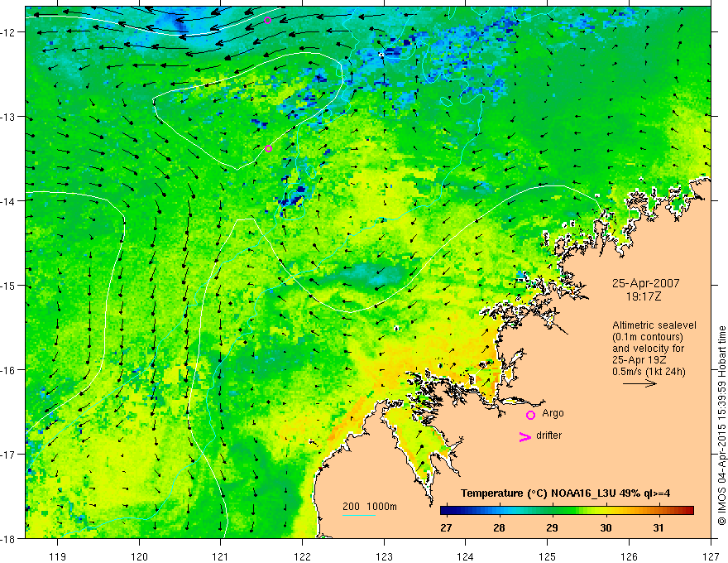Click the magenta drifter arrowhead legend symbol
This screenshot has height=563, width=728.
click(524, 436)
